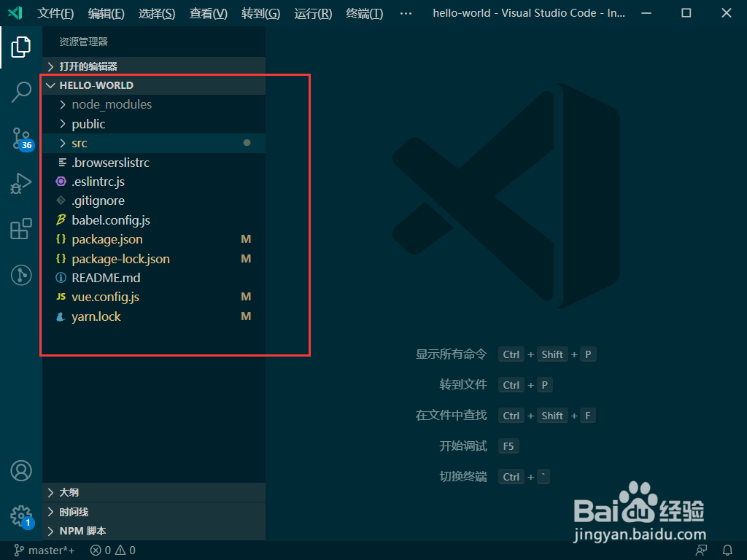Open yarn.lock file
Screen dimensions: 747x560
click(x=154, y=316)
